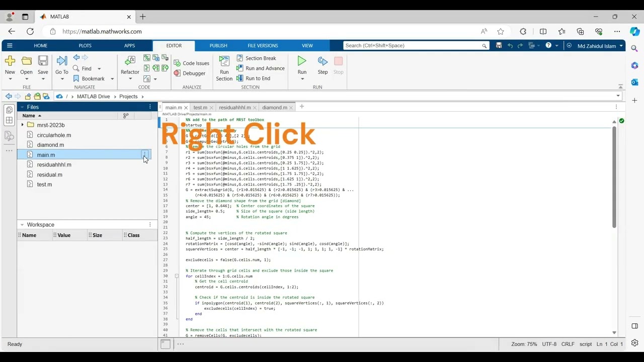Image resolution: width=644 pixels, height=362 pixels.
Task: Switch to the diamond.m editor tab
Action: click(x=275, y=108)
